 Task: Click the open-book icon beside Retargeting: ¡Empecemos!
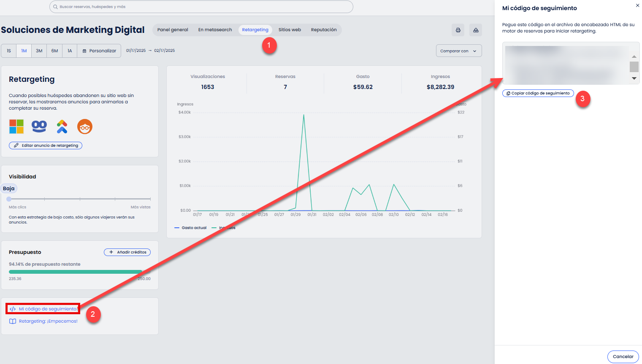point(13,321)
